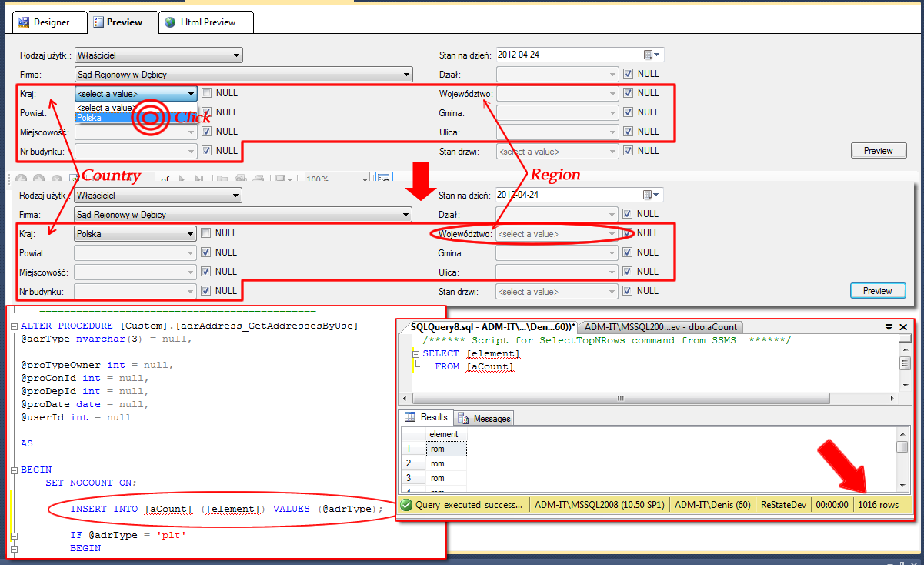The width and height of the screenshot is (924, 565).
Task: Click '00:00:00' elapsed time in status bar
Action: [832, 505]
